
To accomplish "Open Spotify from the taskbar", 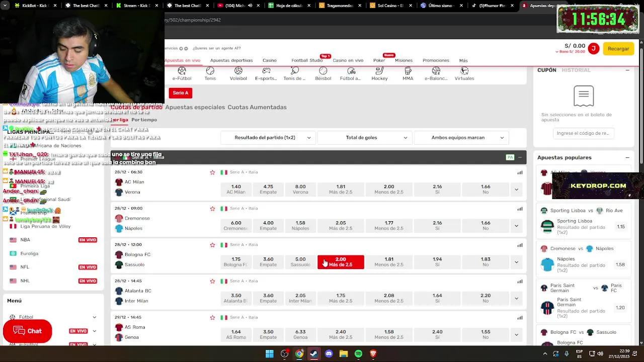I will (x=358, y=354).
